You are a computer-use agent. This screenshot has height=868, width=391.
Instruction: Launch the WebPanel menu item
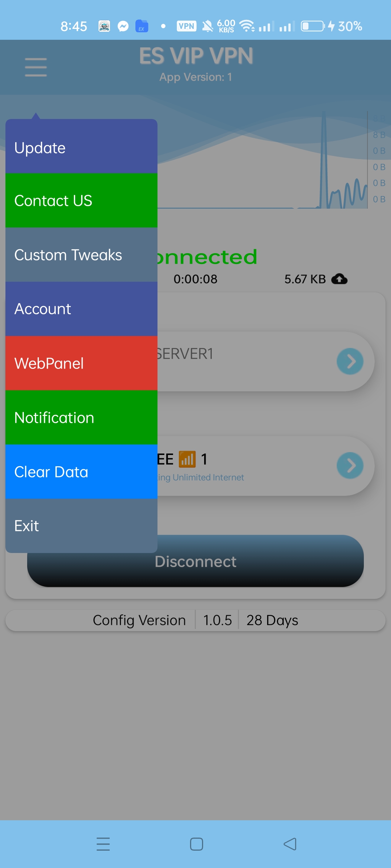(x=81, y=363)
